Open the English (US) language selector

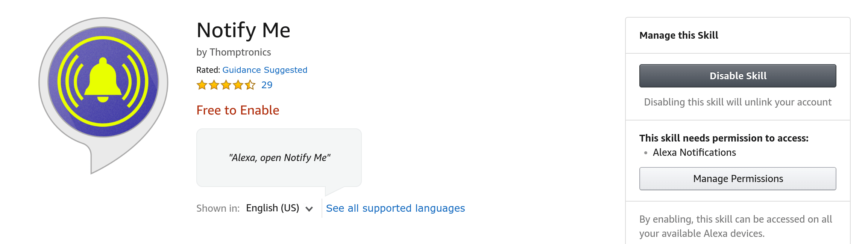(273, 208)
